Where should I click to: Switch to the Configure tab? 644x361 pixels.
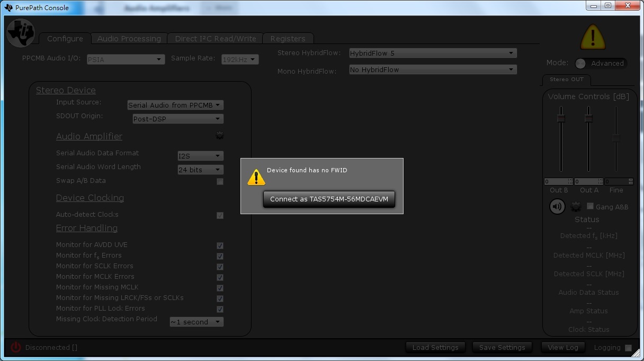(x=65, y=39)
